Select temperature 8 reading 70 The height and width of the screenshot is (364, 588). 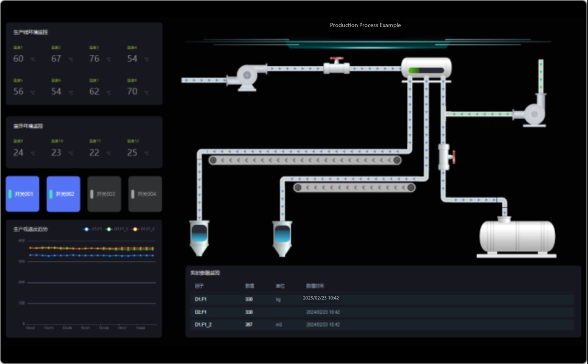(132, 91)
